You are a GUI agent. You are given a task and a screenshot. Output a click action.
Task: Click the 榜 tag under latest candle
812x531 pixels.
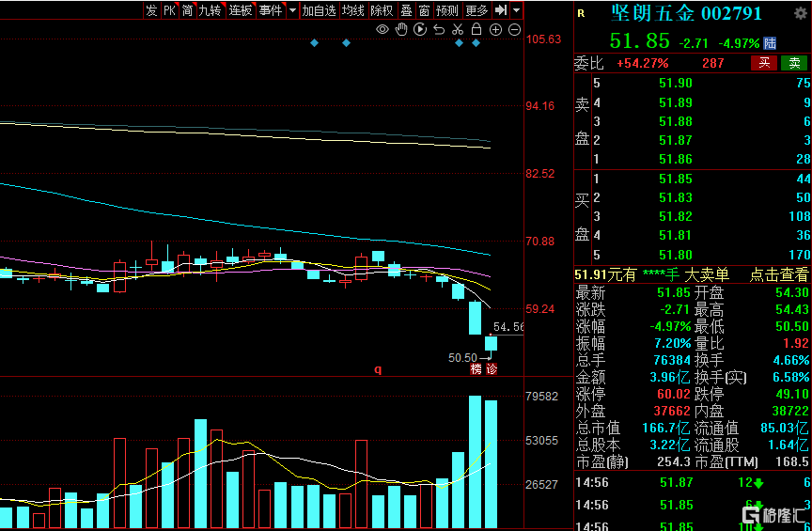pyautogui.click(x=476, y=368)
